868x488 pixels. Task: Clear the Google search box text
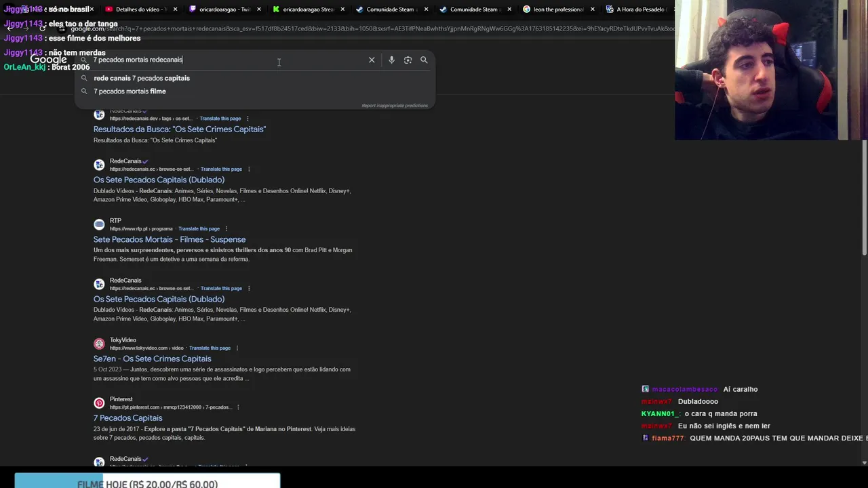pyautogui.click(x=372, y=60)
